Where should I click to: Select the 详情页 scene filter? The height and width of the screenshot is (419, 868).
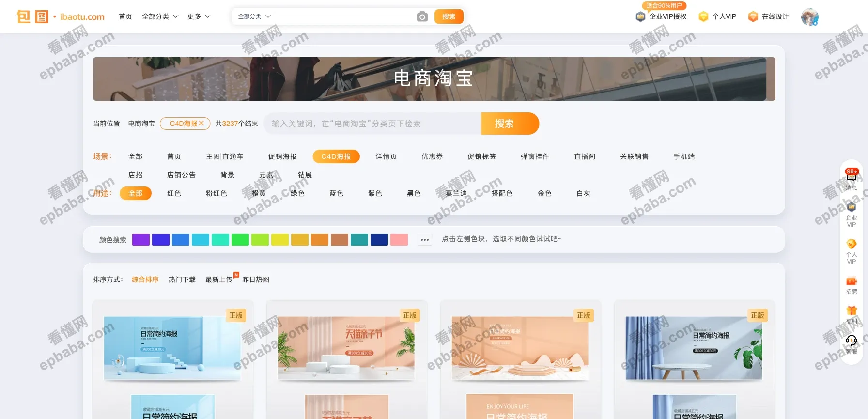pyautogui.click(x=386, y=156)
